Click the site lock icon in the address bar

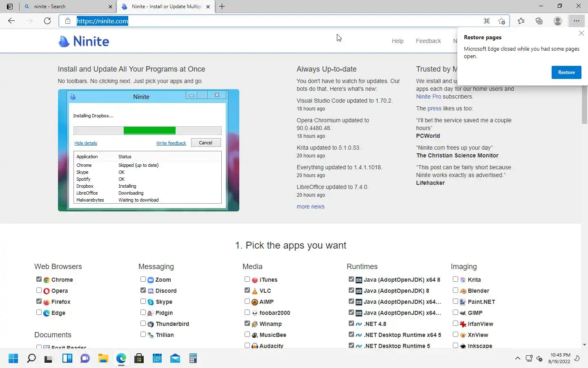(68, 21)
